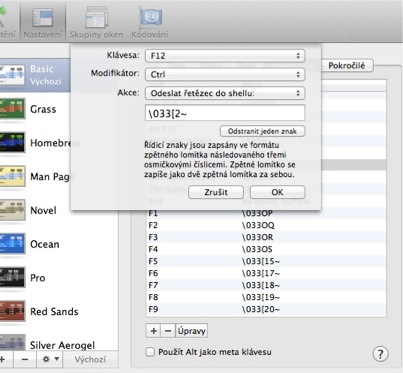The width and height of the screenshot is (403, 373).
Task: Remove key binding with minus button
Action: (168, 331)
